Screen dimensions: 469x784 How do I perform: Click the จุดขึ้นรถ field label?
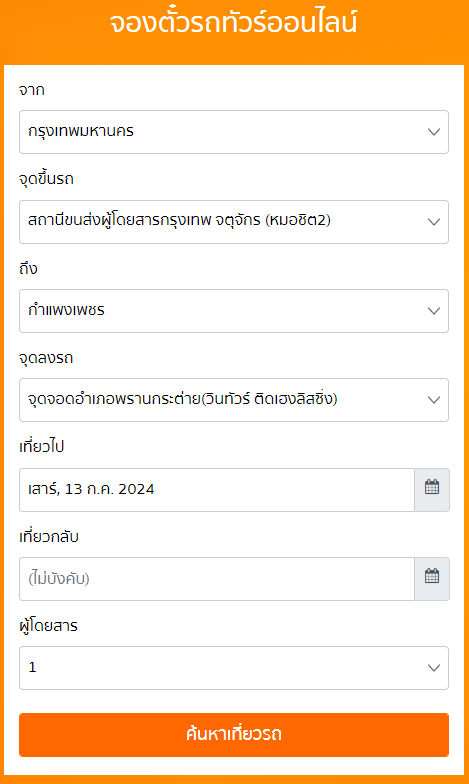click(46, 178)
